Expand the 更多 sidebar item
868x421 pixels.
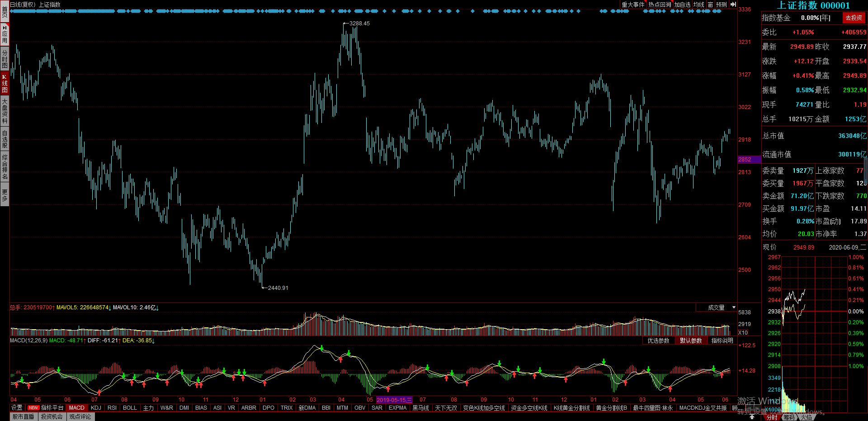(x=5, y=195)
